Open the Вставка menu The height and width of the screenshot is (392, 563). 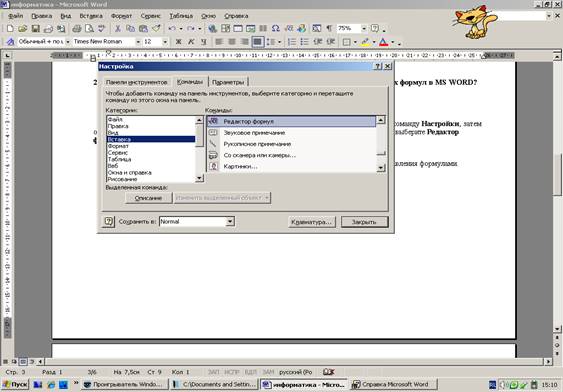pos(91,16)
